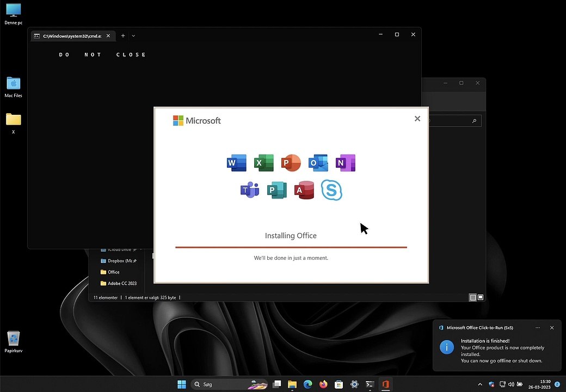
Task: Click the Outlook icon in Office installer
Action: (318, 163)
